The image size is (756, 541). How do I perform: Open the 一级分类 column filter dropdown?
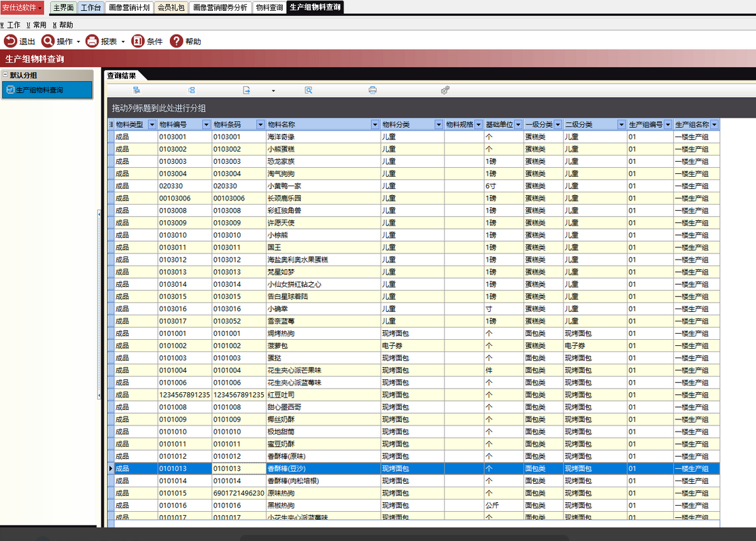pos(558,125)
